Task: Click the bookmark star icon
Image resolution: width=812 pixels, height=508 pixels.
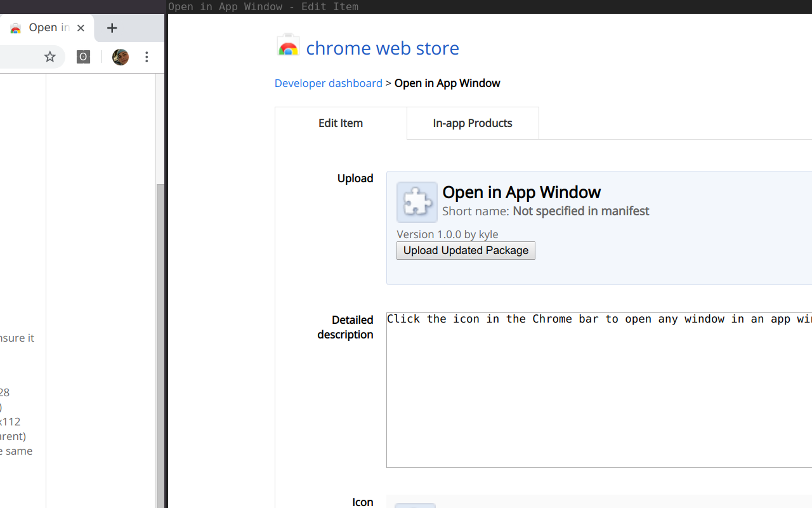Action: pyautogui.click(x=49, y=57)
